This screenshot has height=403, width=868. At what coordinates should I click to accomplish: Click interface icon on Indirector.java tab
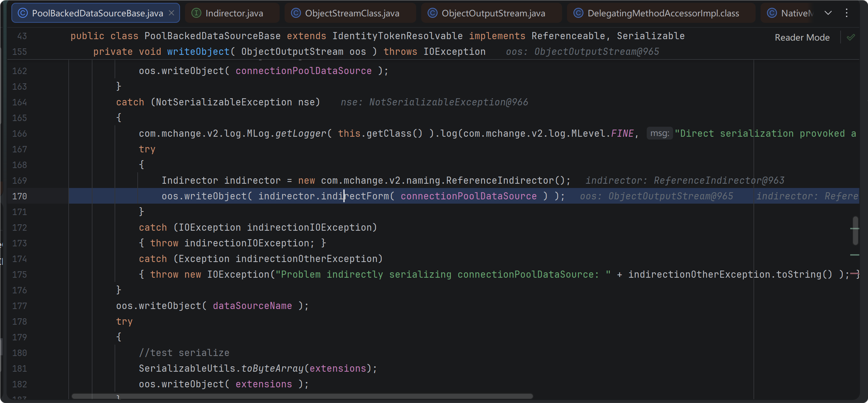point(196,13)
